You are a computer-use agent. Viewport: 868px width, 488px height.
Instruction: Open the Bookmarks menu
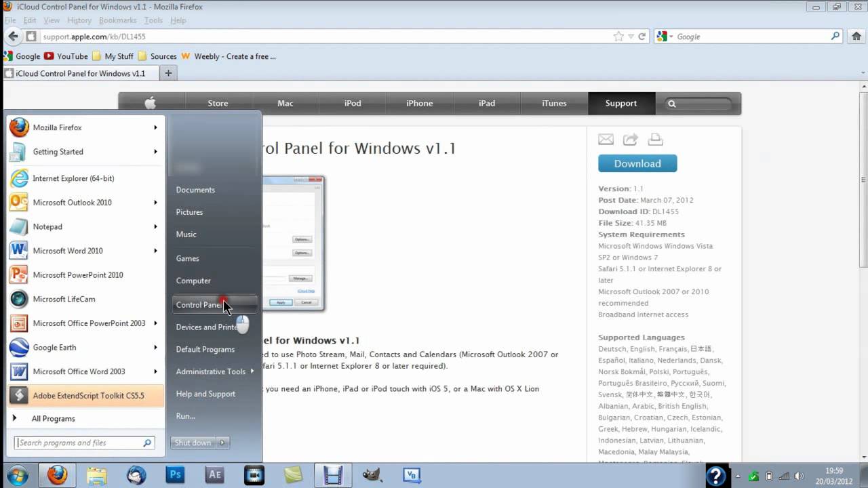coord(117,20)
